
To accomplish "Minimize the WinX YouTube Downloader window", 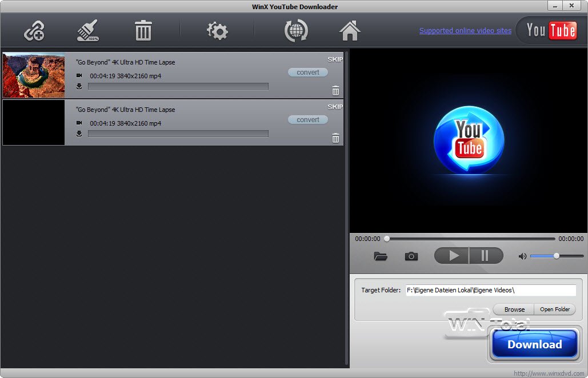I will coord(555,6).
